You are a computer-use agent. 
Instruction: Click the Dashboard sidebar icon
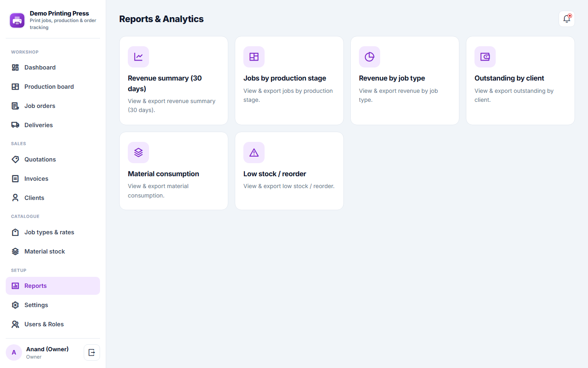pos(15,67)
